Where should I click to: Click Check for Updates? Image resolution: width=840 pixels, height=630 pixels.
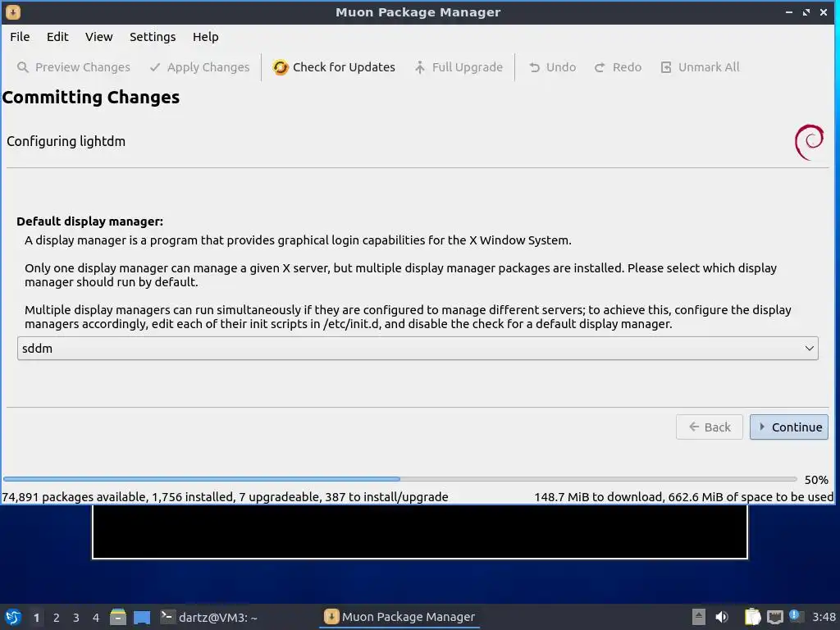[x=334, y=67]
